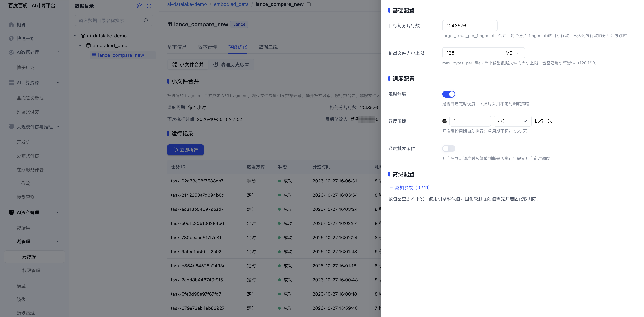Open the MB unit dropdown
Viewport: 644px width, 317px height.
pos(512,53)
